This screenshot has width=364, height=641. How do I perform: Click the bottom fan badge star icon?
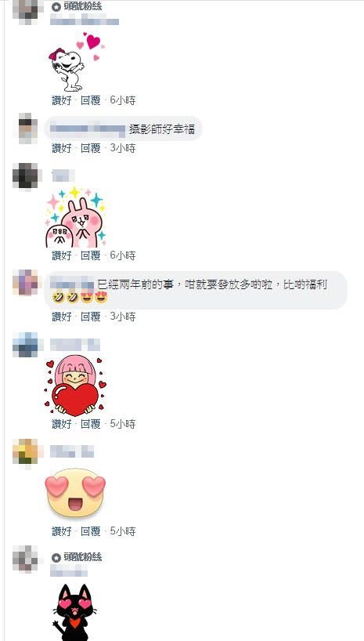pyautogui.click(x=56, y=558)
